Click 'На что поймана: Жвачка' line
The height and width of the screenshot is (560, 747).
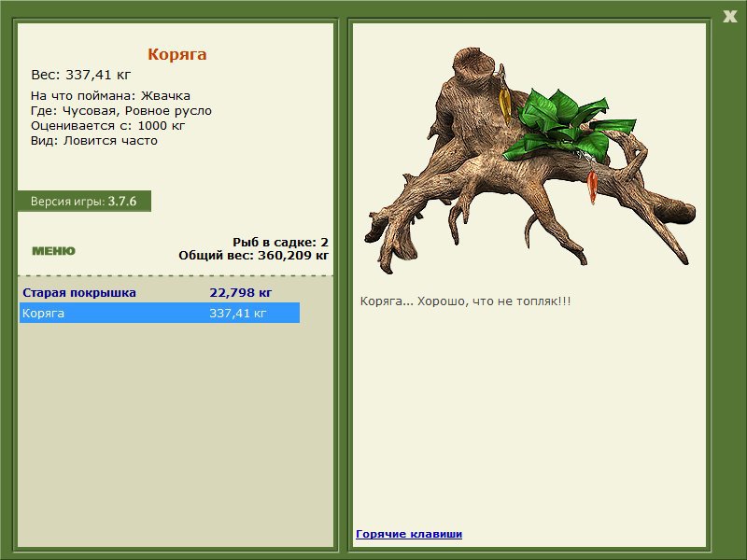[110, 96]
